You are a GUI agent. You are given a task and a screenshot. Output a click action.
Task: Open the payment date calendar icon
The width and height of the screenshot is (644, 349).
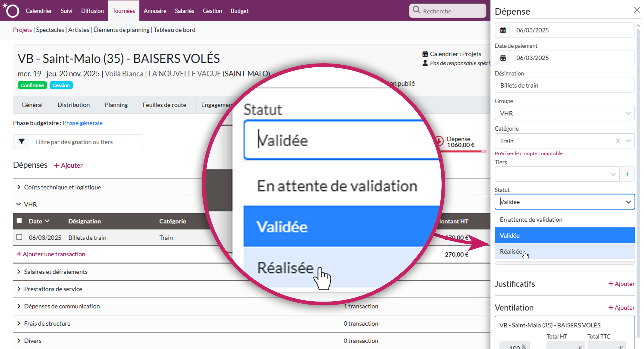click(x=503, y=58)
